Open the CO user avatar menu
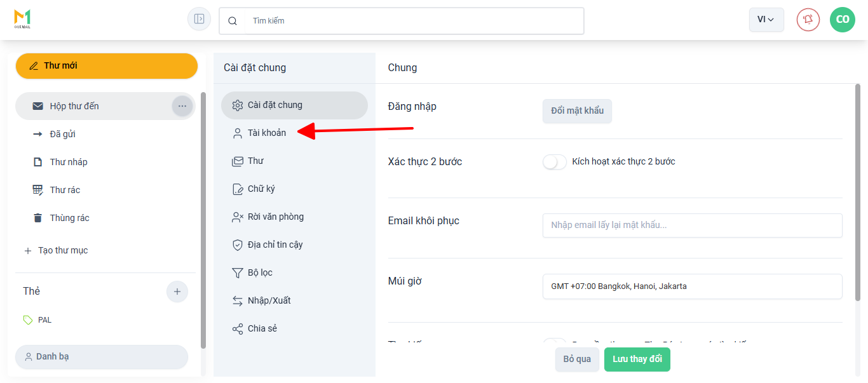 coord(842,19)
